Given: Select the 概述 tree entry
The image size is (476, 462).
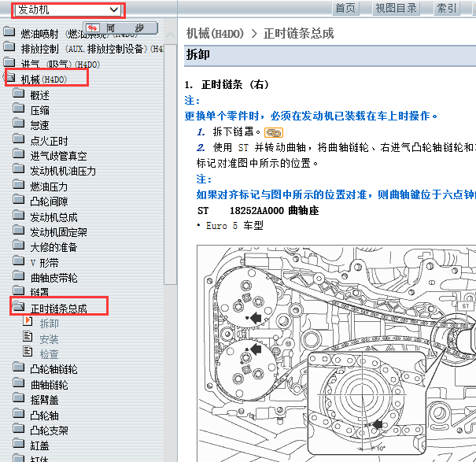Looking at the screenshot, I should pyautogui.click(x=40, y=95).
